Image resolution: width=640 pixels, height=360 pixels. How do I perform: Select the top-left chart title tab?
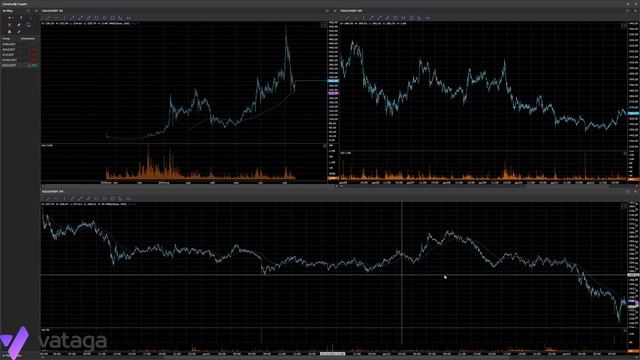[x=52, y=11]
